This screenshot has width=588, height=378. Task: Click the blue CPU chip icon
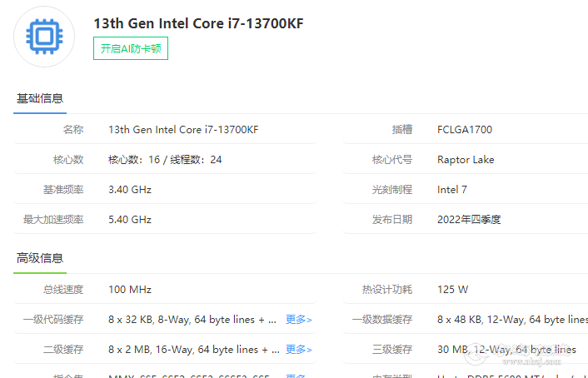pos(44,37)
